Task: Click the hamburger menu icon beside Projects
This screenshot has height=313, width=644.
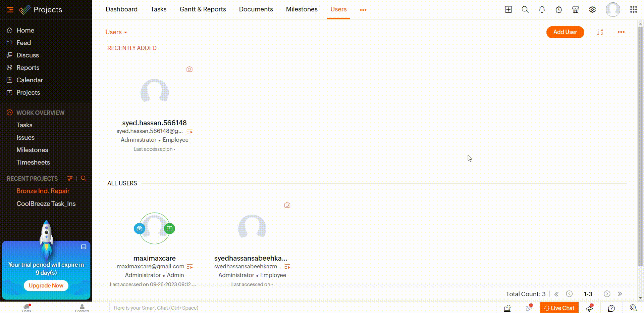Action: (x=10, y=10)
